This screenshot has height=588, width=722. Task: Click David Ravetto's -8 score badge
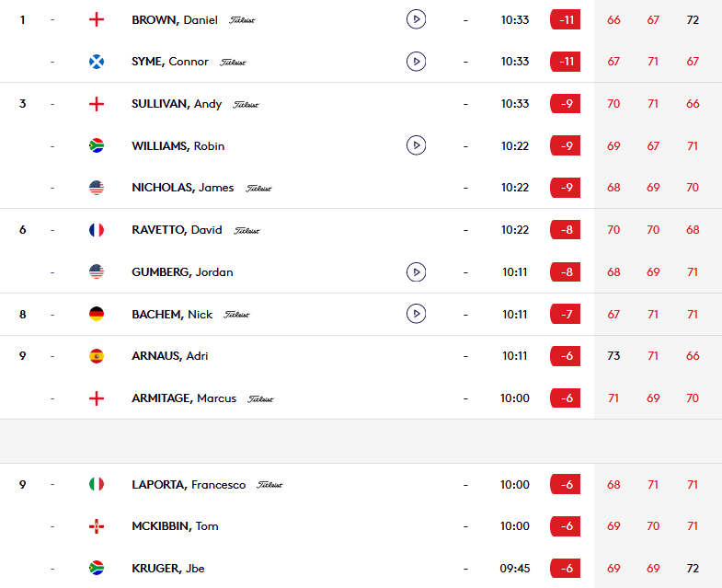click(565, 229)
